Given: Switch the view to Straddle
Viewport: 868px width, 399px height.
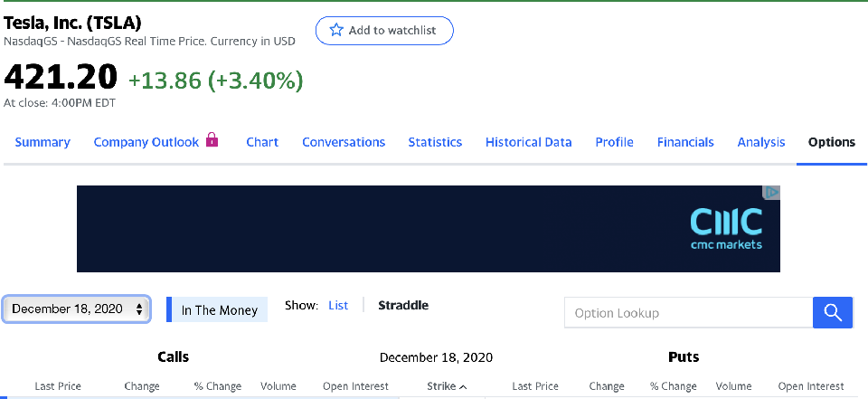Looking at the screenshot, I should 403,306.
